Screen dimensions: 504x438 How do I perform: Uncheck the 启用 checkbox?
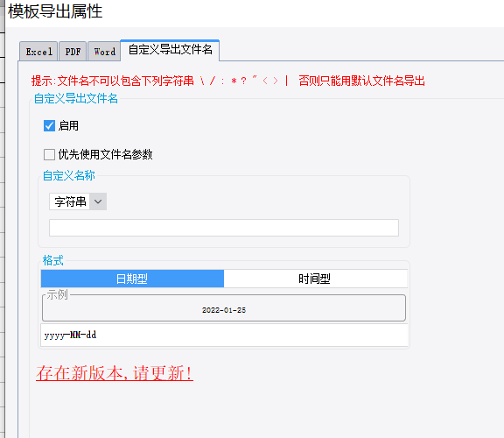(50, 126)
